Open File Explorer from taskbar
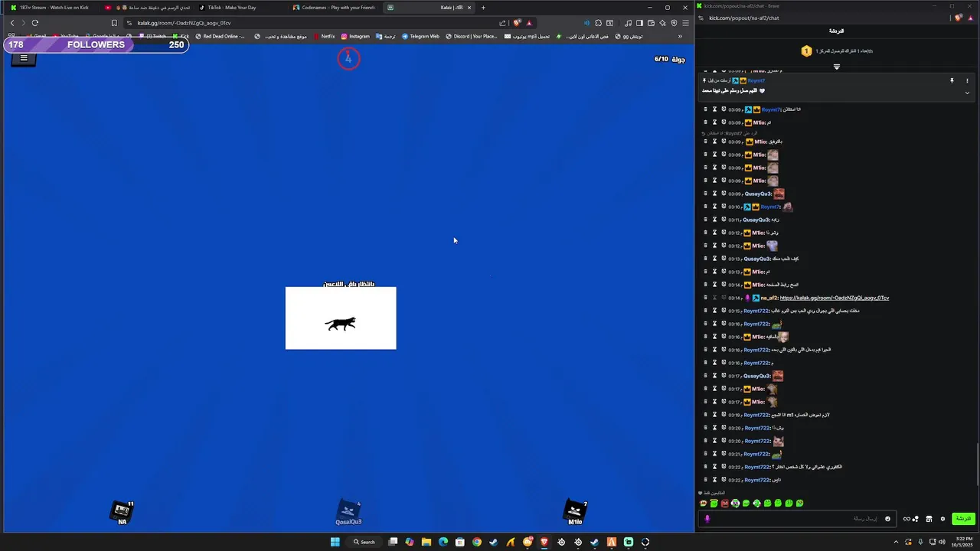980x551 pixels. [426, 542]
